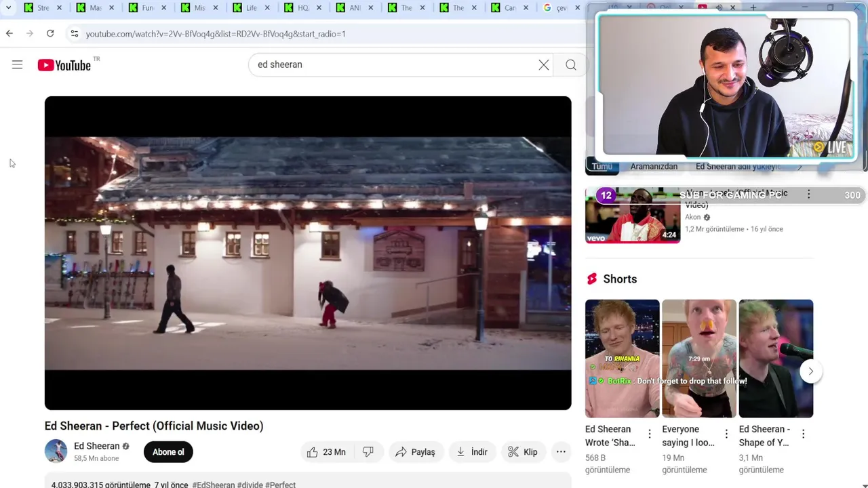Open options menu for the Akon video

point(808,195)
